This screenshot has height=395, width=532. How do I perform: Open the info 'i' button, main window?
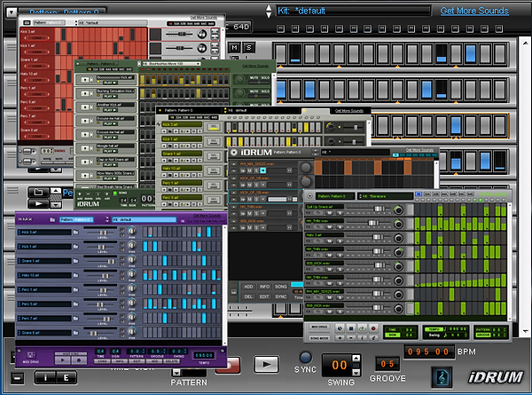pos(45,377)
